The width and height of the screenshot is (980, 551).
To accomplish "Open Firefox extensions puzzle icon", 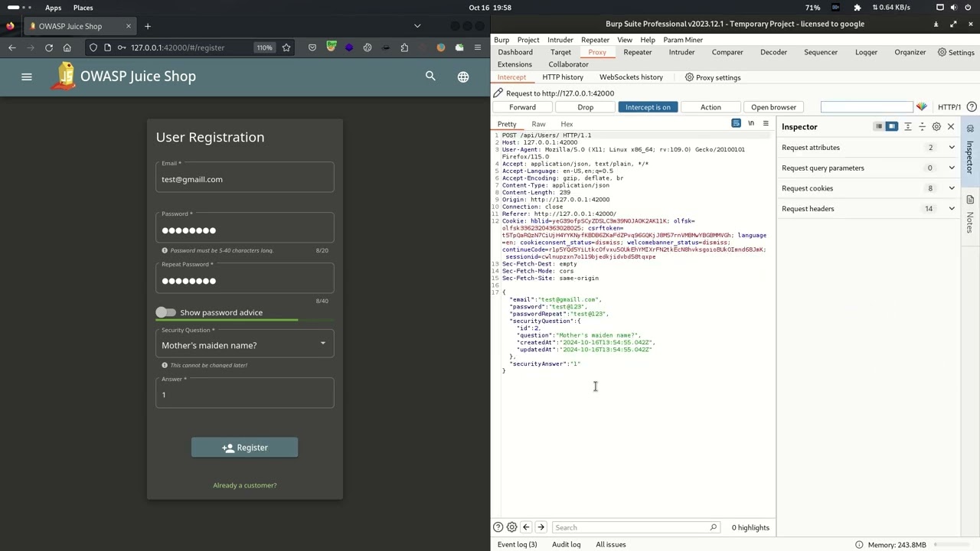I will pyautogui.click(x=404, y=47).
